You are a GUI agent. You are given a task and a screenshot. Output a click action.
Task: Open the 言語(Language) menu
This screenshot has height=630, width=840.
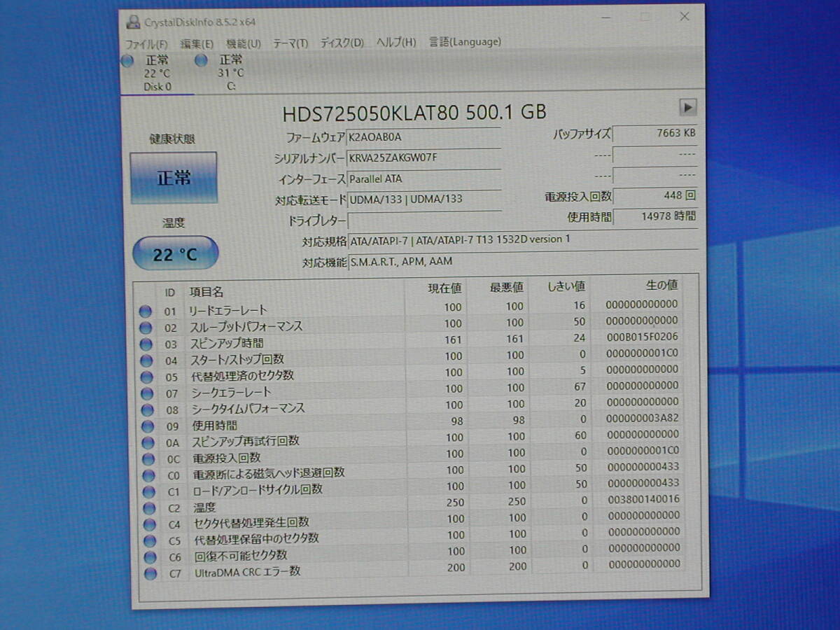pos(465,42)
